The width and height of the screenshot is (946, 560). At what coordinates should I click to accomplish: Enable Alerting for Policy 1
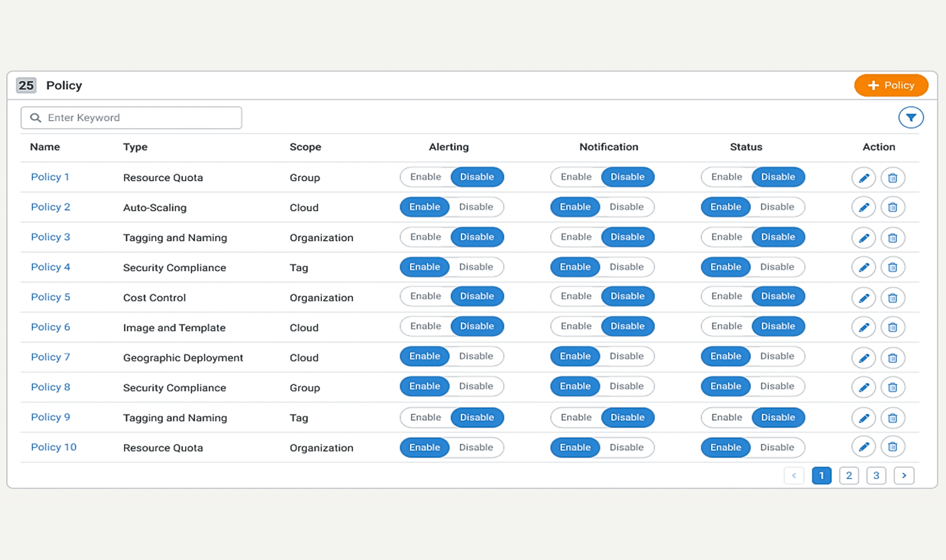(426, 177)
